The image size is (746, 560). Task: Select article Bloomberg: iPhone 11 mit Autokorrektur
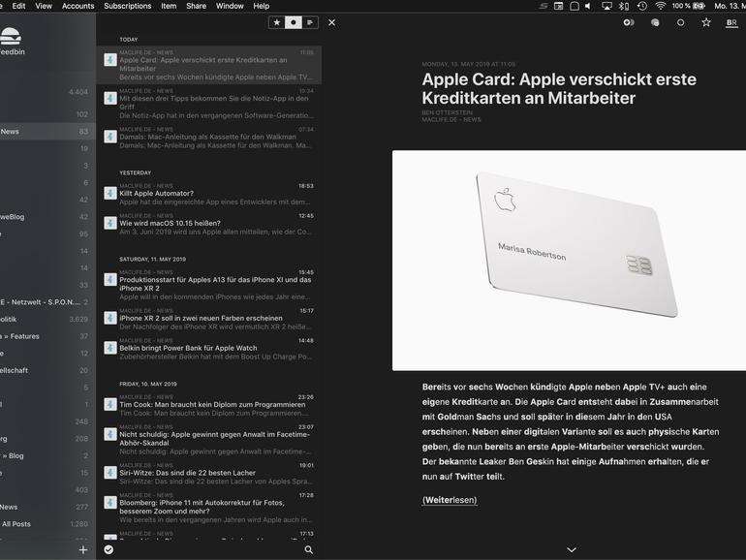click(209, 507)
